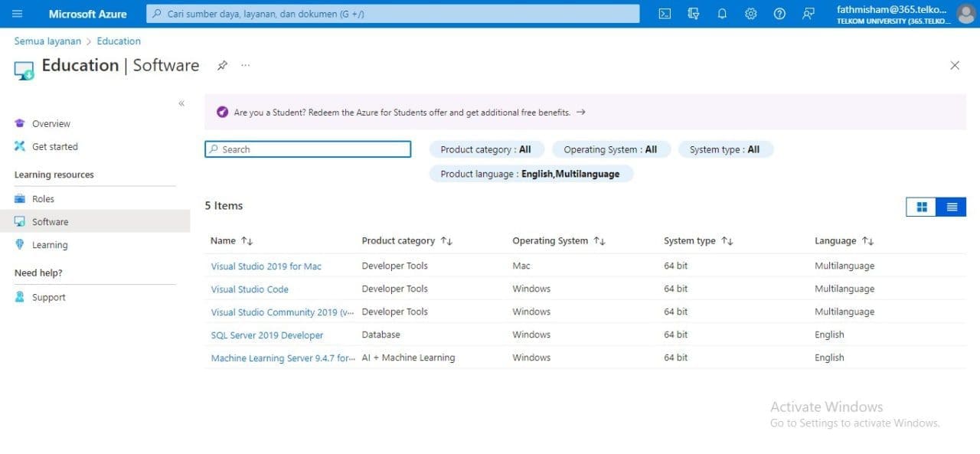
Task: Go to Overview in sidebar
Action: pyautogui.click(x=51, y=124)
